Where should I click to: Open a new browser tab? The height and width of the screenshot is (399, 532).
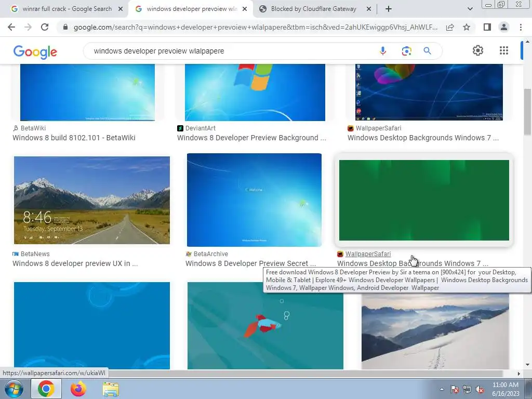click(389, 9)
